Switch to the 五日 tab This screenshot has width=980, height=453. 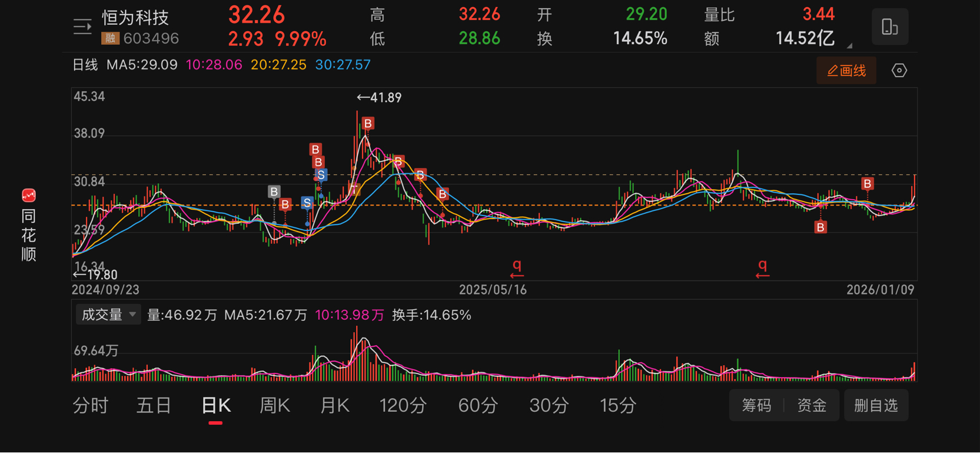tap(154, 405)
